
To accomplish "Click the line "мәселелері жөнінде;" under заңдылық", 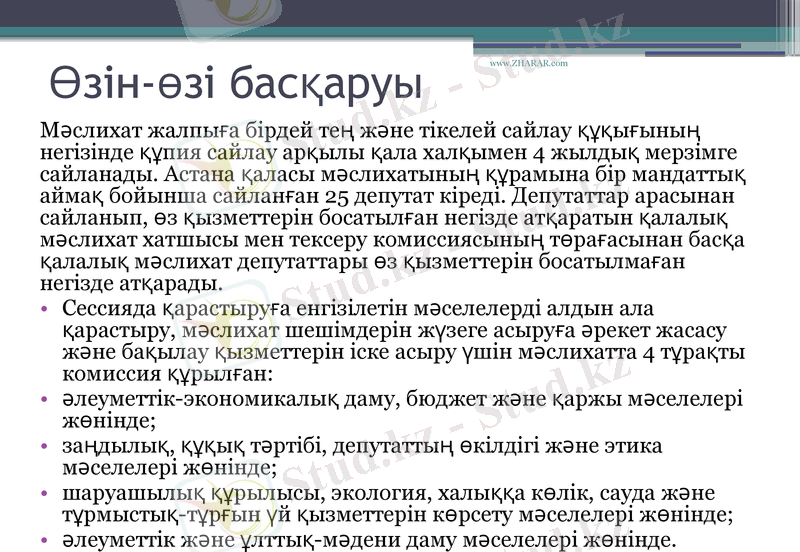I will click(x=169, y=467).
